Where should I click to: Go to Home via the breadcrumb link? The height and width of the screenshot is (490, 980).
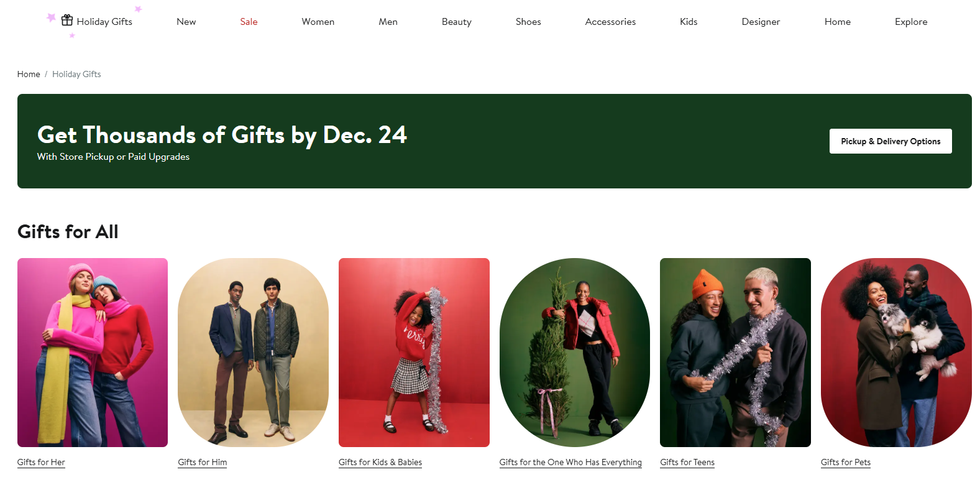tap(29, 74)
